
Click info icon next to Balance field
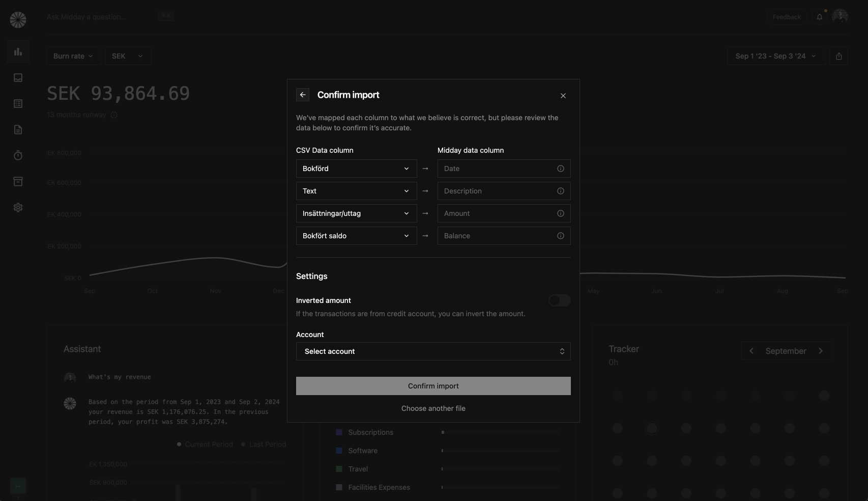click(560, 236)
